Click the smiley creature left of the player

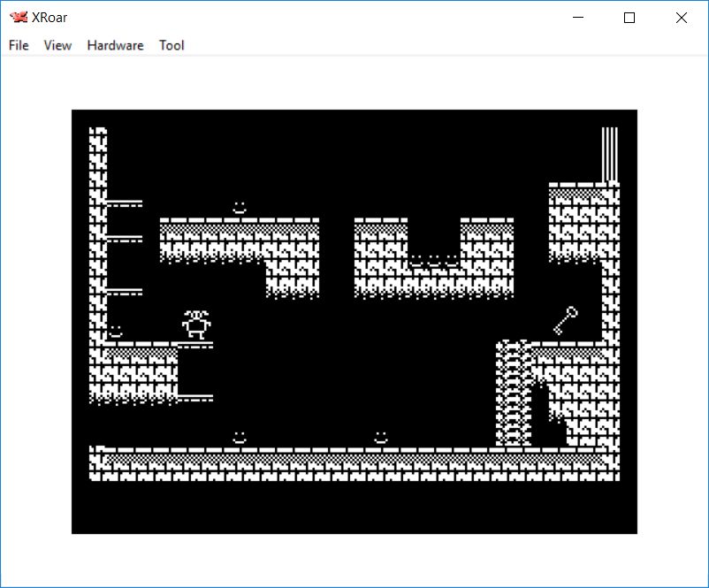[116, 332]
